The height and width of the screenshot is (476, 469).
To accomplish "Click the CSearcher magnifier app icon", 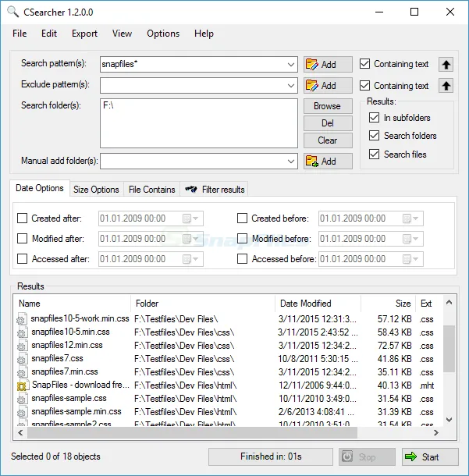I will pos(13,12).
